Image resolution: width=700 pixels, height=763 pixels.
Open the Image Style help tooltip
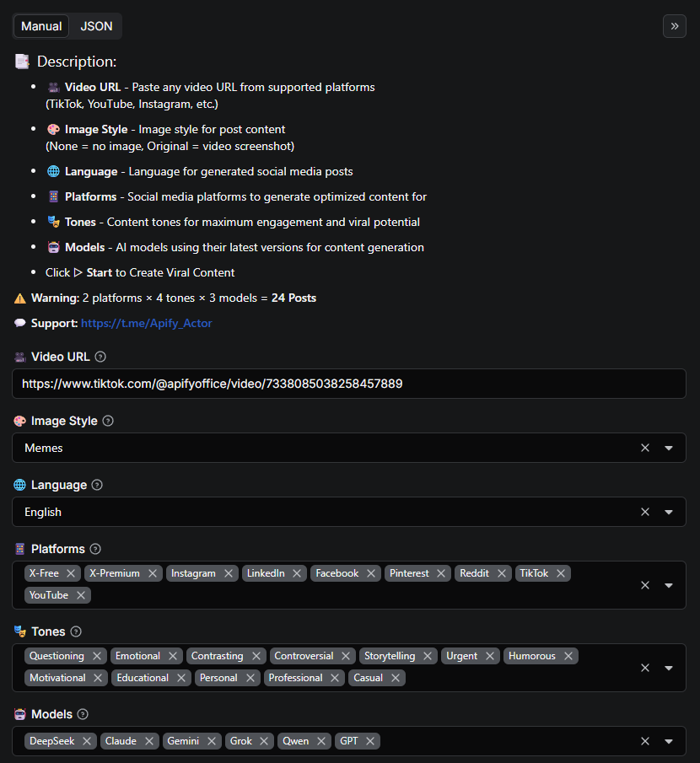point(108,421)
